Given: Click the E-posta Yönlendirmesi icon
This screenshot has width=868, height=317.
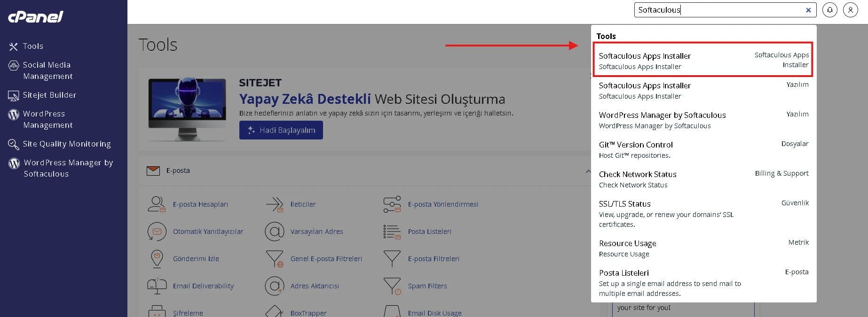Looking at the screenshot, I should click(x=392, y=204).
